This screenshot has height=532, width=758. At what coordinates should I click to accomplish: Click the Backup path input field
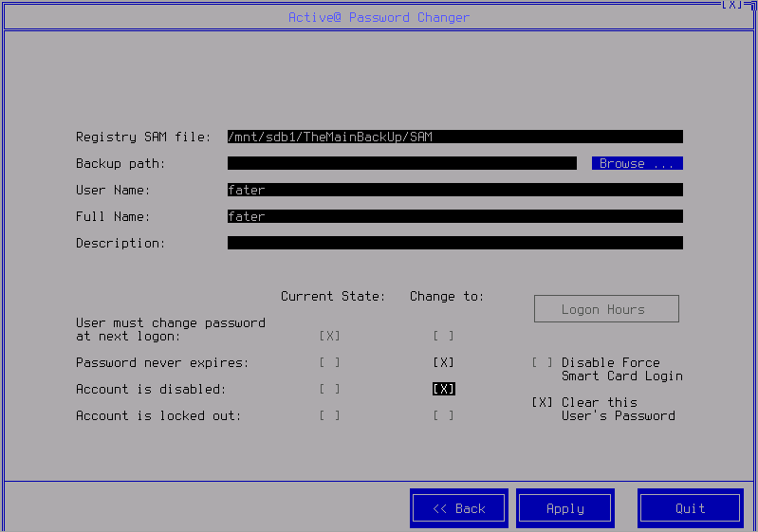click(401, 163)
